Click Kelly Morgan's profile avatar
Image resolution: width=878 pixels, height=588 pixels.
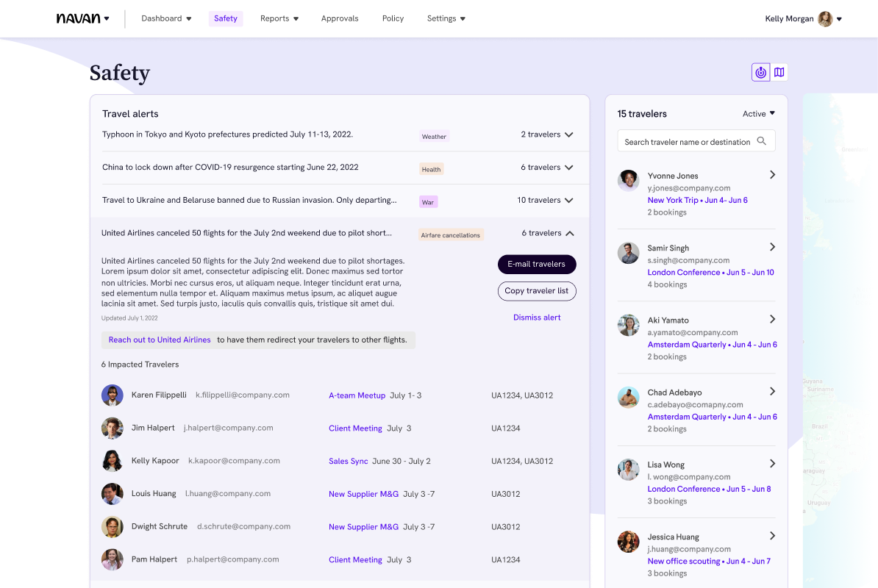click(x=825, y=19)
